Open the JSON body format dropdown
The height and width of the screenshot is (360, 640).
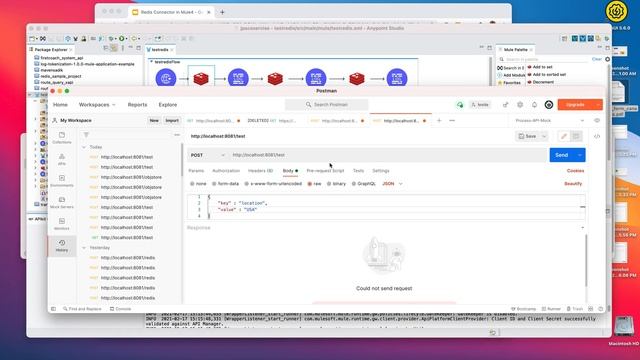point(392,184)
